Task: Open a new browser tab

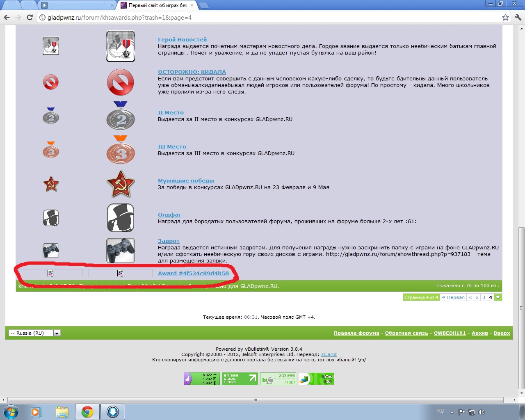Action: pyautogui.click(x=203, y=5)
